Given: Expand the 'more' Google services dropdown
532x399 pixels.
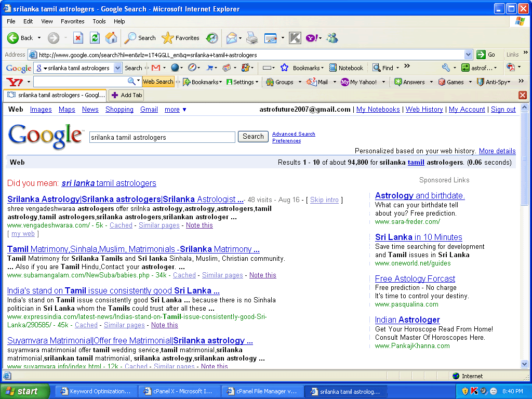Looking at the screenshot, I should 184,110.
